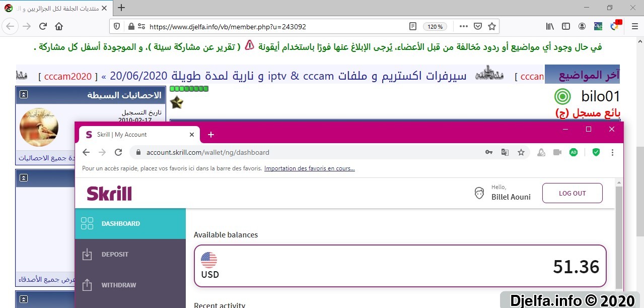Click Firefox forward arrow button
644x308 pixels.
tap(27, 26)
